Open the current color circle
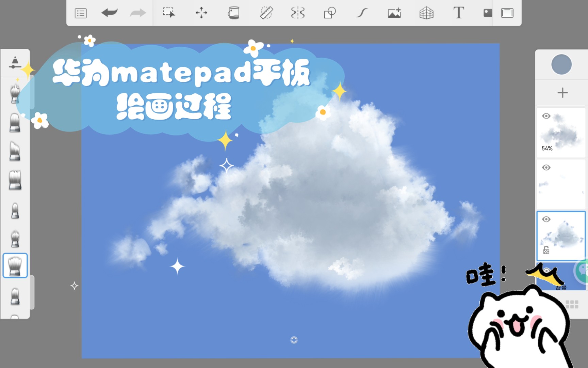588x368 pixels. point(561,64)
